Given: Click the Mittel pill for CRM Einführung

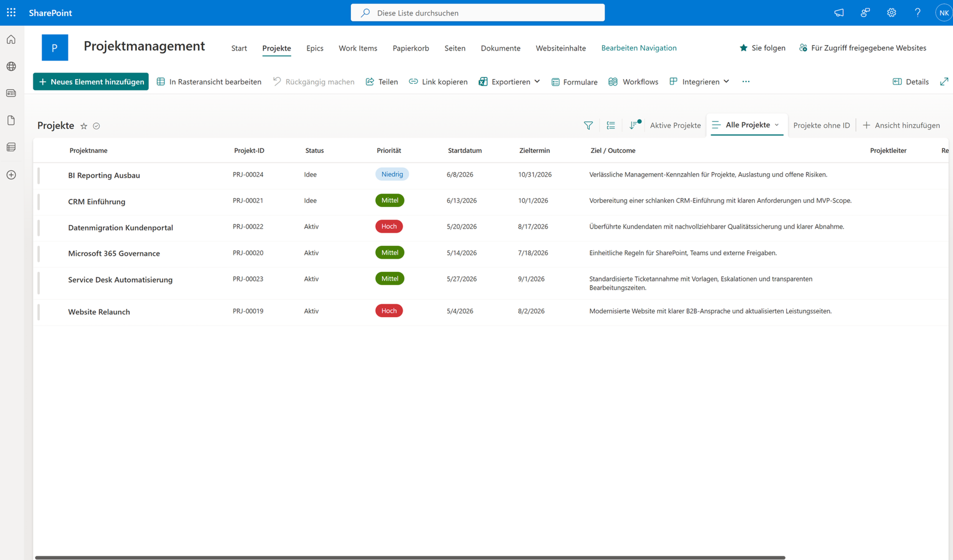Looking at the screenshot, I should coord(390,201).
